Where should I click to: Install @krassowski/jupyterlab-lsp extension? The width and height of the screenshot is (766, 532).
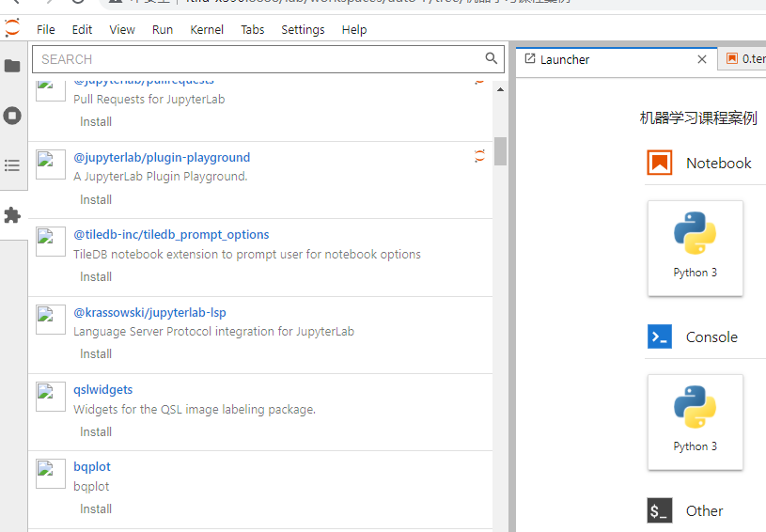[x=96, y=354]
